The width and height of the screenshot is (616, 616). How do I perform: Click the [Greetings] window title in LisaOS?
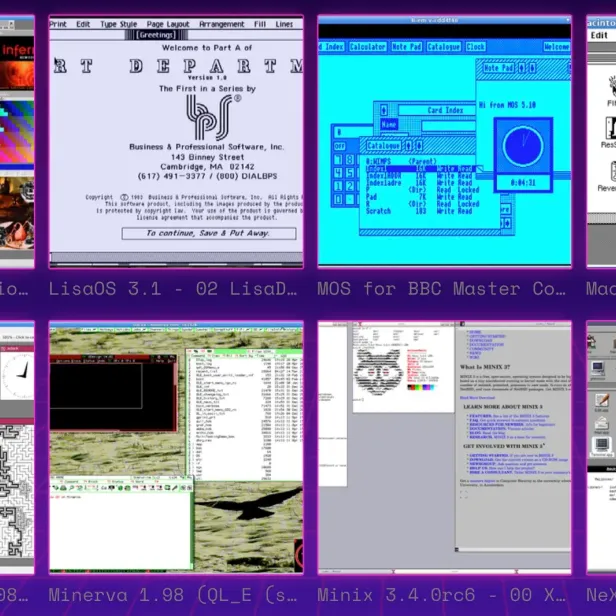coord(156,35)
